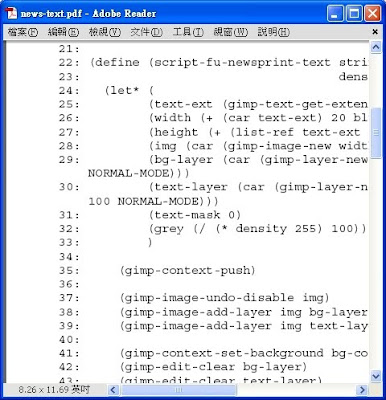This screenshot has width=386, height=400.
Task: Click the vertical scrollbar thumb
Action: [x=376, y=133]
